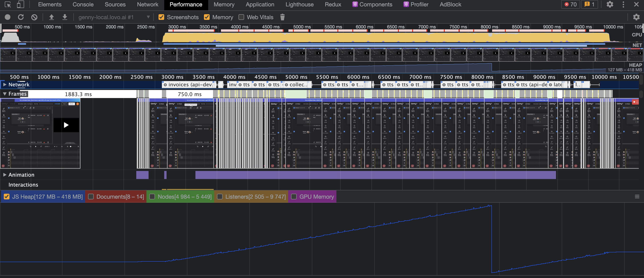Enable the Documents counter checkbox

[x=91, y=197]
